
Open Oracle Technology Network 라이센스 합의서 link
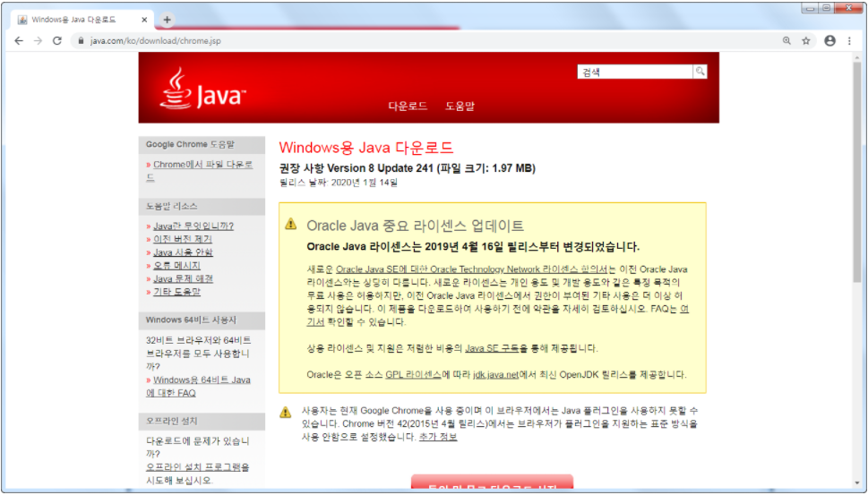[472, 269]
